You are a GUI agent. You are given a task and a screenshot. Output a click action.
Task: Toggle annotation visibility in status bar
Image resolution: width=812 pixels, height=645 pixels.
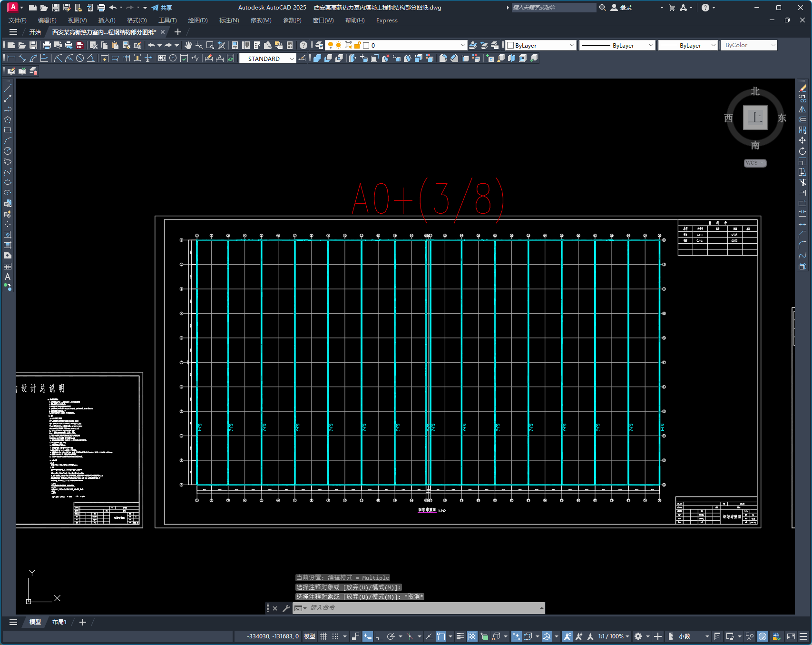pyautogui.click(x=567, y=636)
